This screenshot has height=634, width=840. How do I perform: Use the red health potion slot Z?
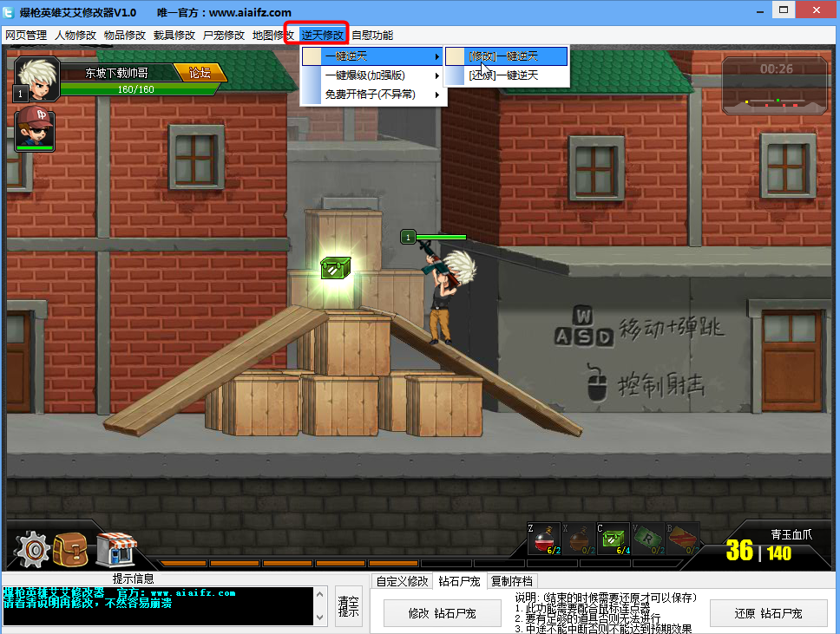pyautogui.click(x=544, y=539)
